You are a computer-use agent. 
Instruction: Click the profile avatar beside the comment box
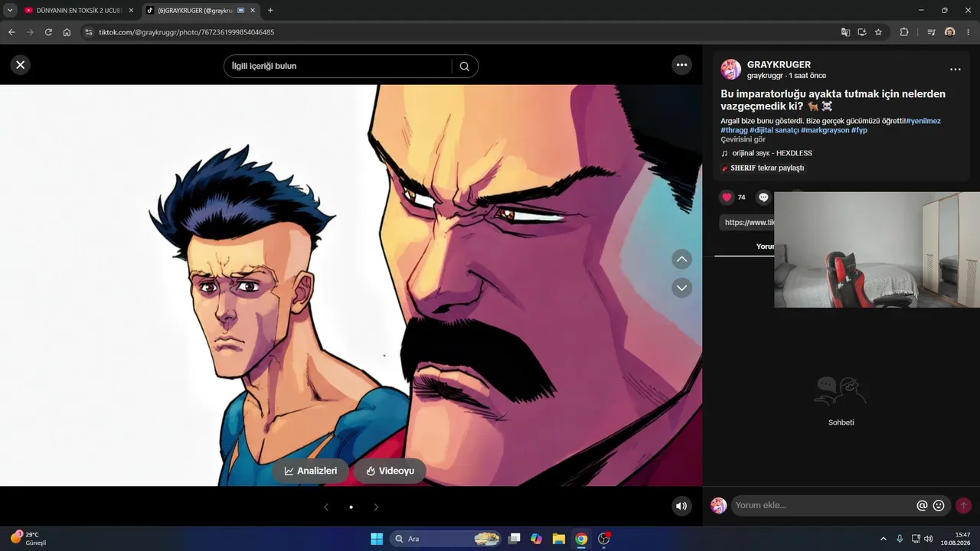[x=718, y=505]
